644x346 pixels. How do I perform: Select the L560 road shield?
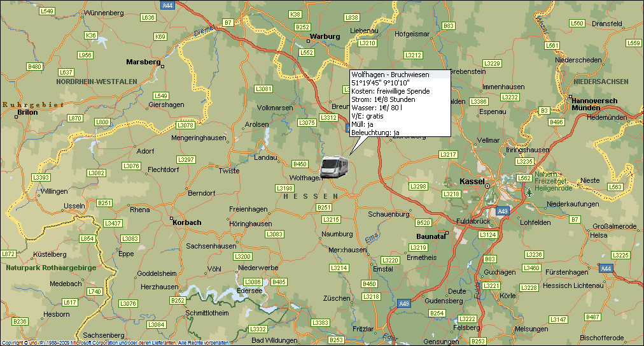[577, 24]
